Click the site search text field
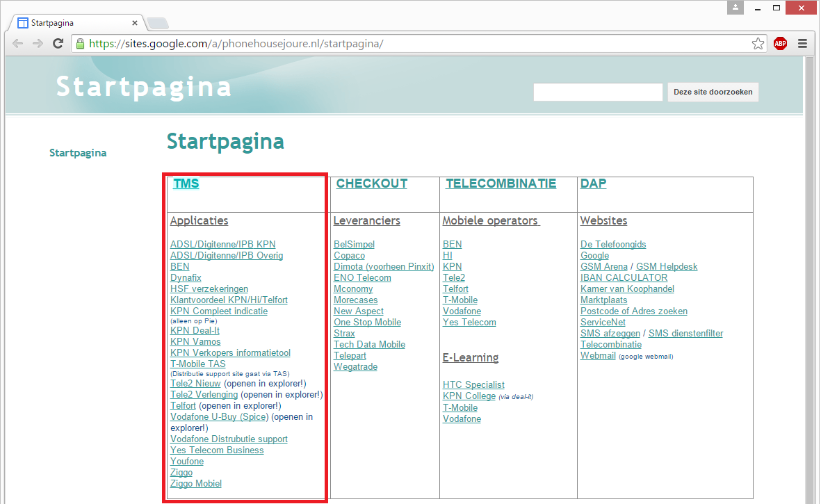Image resolution: width=821 pixels, height=504 pixels. [x=598, y=92]
